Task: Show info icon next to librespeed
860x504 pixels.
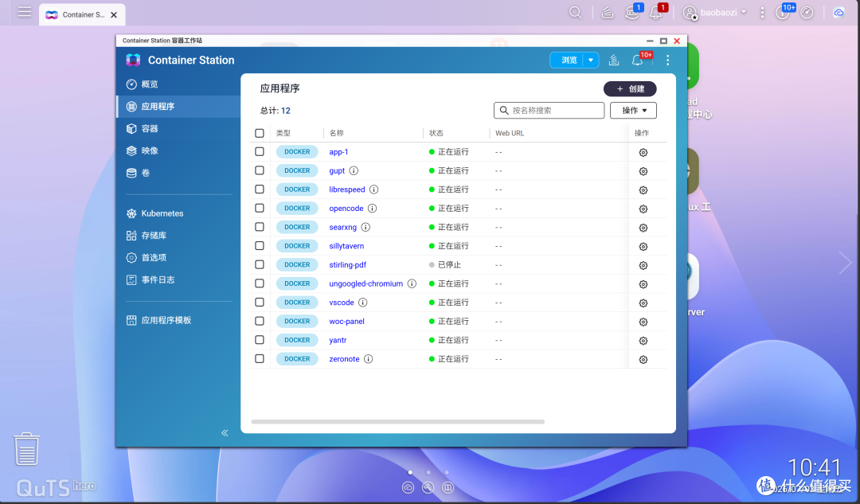Action: [373, 189]
